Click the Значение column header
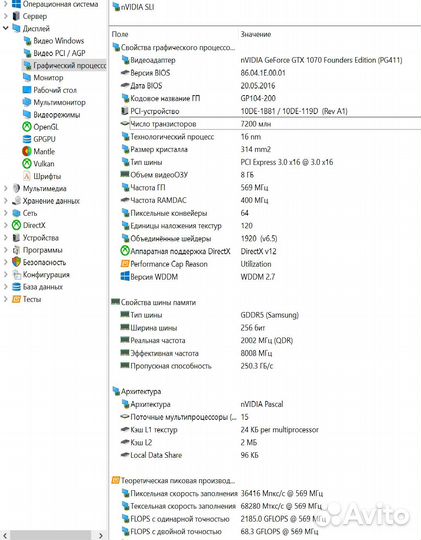421x540 pixels. click(x=256, y=34)
